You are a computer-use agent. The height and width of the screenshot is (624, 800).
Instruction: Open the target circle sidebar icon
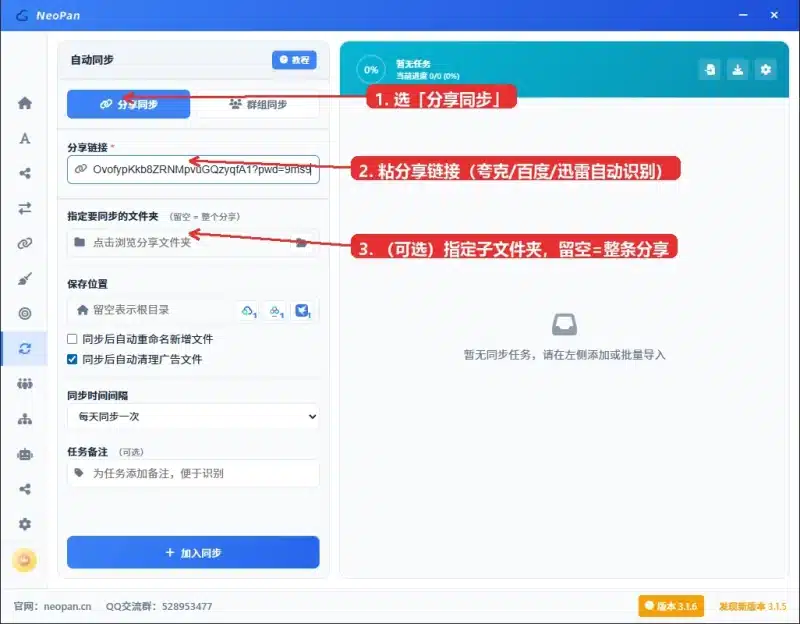(x=24, y=313)
